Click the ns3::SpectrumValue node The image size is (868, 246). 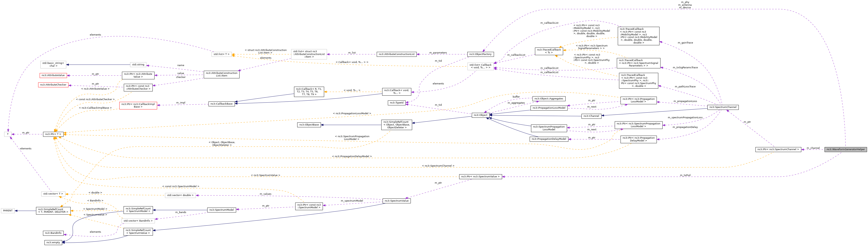[x=396, y=201]
